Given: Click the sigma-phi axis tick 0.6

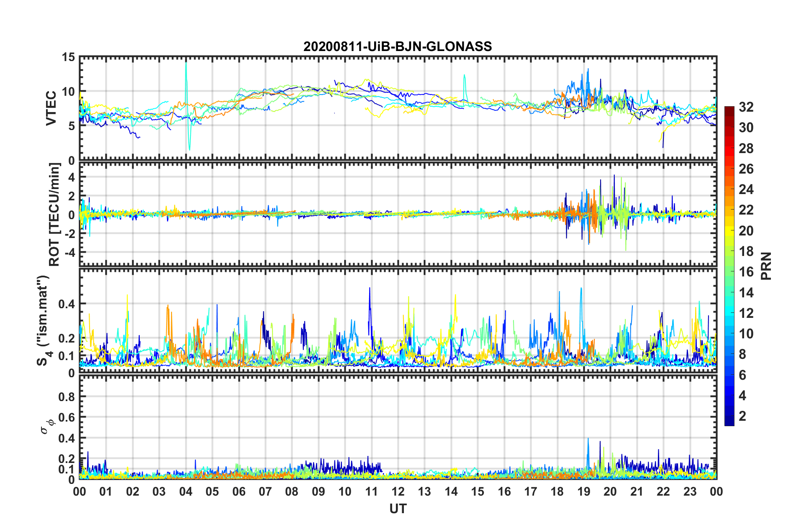Looking at the screenshot, I should click(67, 417).
